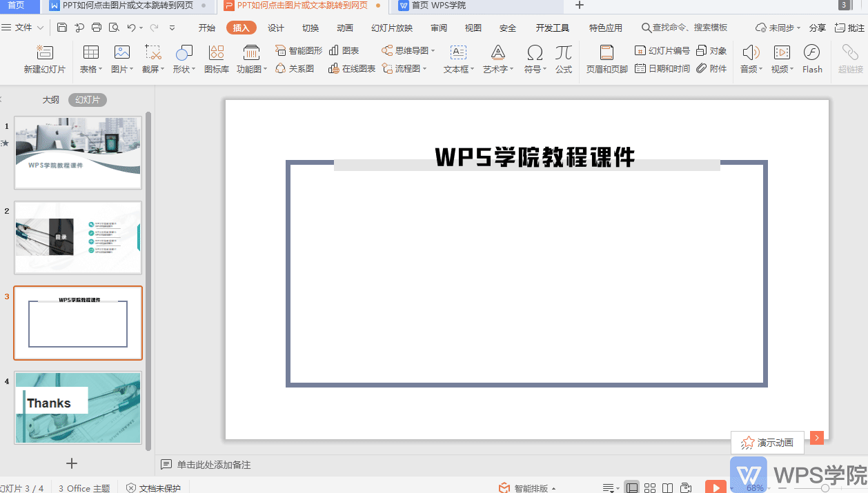Select the Thanks slide thumbnail

coord(78,408)
